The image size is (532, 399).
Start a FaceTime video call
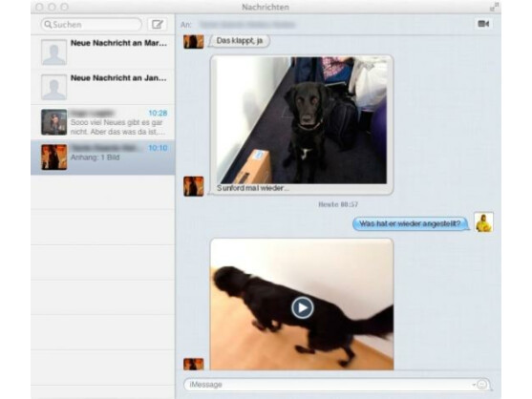483,24
